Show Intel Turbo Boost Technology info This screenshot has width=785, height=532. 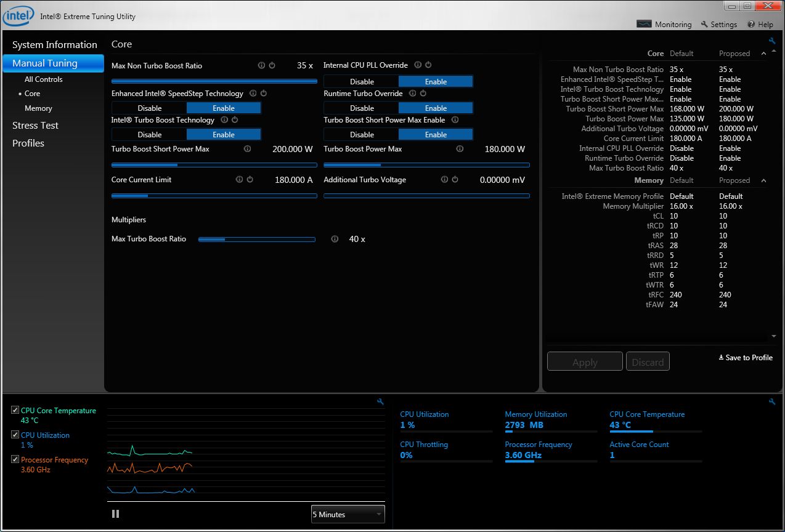[x=224, y=120]
